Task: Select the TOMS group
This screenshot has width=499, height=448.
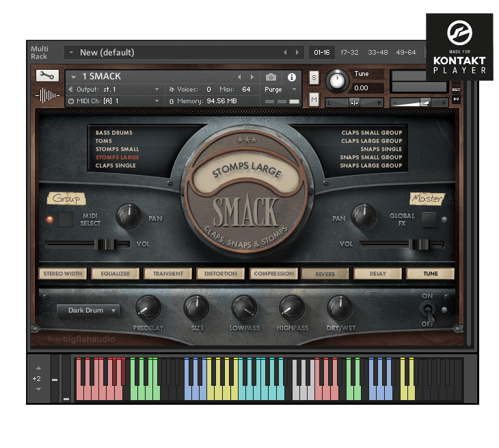Action: pyautogui.click(x=103, y=141)
